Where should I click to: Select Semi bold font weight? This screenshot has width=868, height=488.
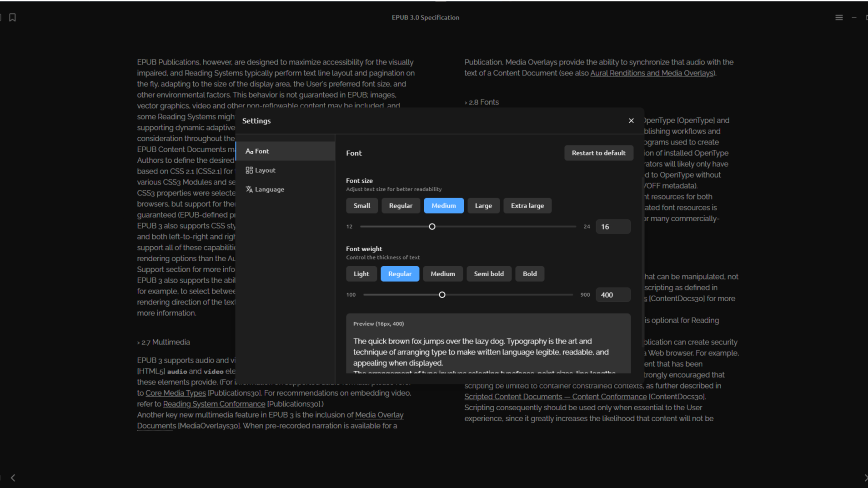click(x=488, y=274)
